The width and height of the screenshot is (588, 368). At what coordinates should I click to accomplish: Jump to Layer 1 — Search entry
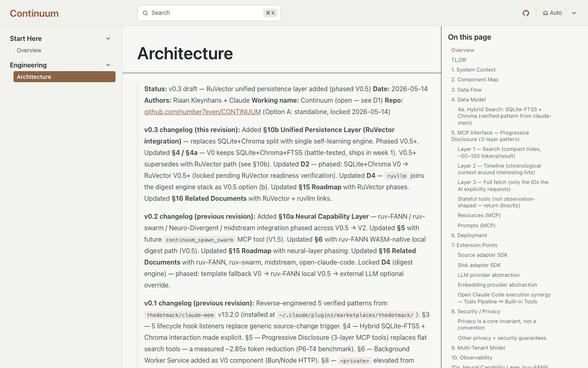(x=499, y=153)
